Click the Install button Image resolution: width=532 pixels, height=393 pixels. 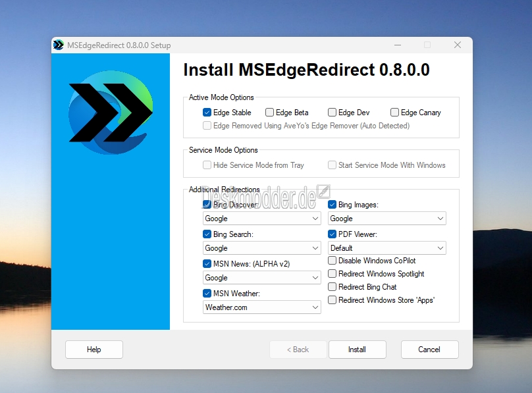pyautogui.click(x=358, y=350)
